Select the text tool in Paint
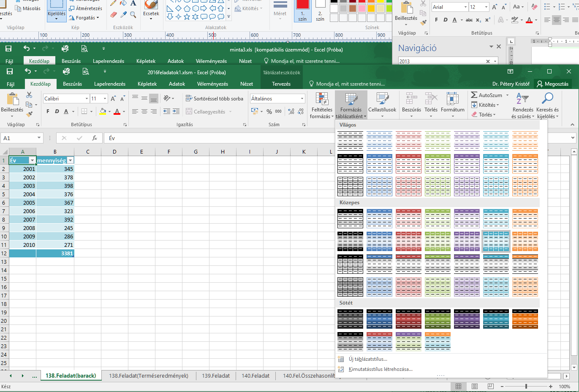The width and height of the screenshot is (579, 392). [133, 3]
